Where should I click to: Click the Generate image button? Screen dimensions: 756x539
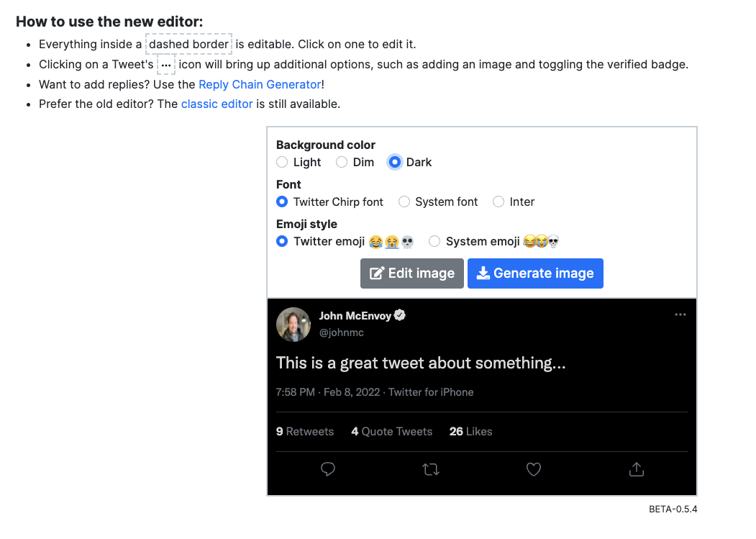(x=535, y=273)
